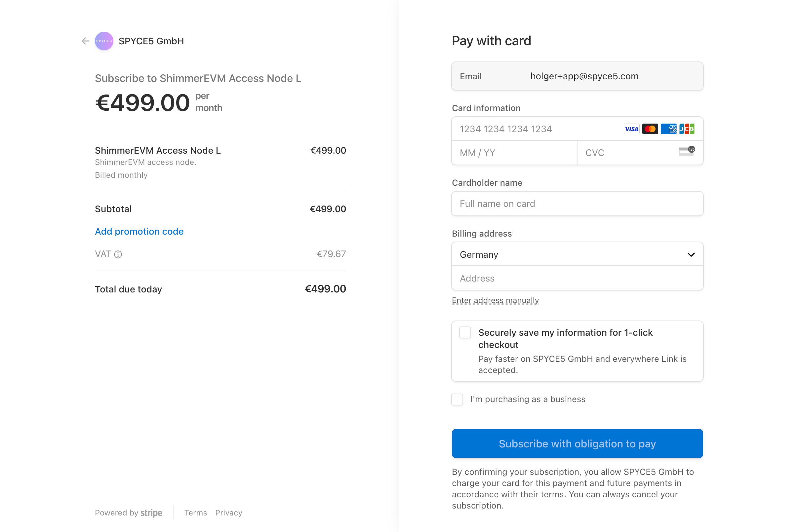
Task: Click "Add promotion code"
Action: 139,231
